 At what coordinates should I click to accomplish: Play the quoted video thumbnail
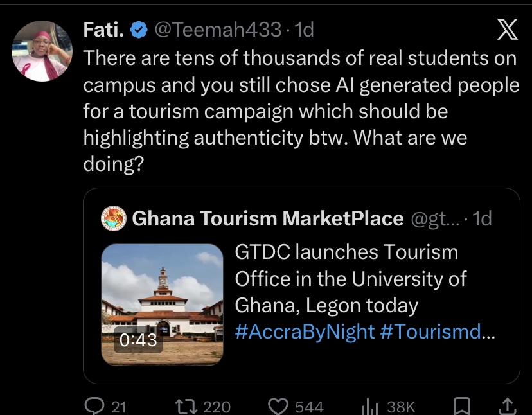(x=162, y=305)
